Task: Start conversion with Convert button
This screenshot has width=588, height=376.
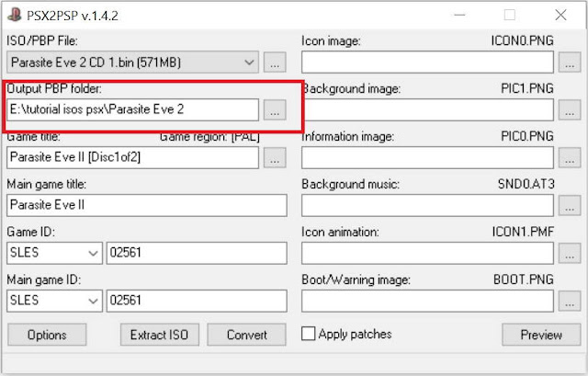Action: click(x=247, y=335)
